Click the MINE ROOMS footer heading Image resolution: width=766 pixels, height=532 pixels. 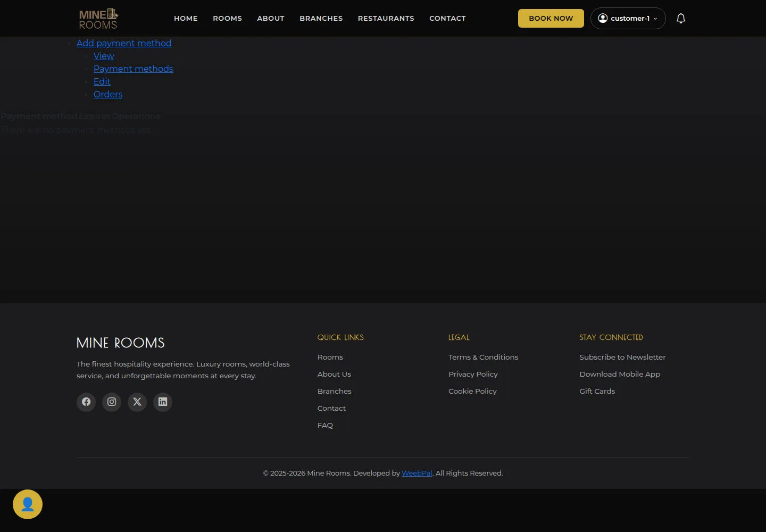tap(121, 343)
